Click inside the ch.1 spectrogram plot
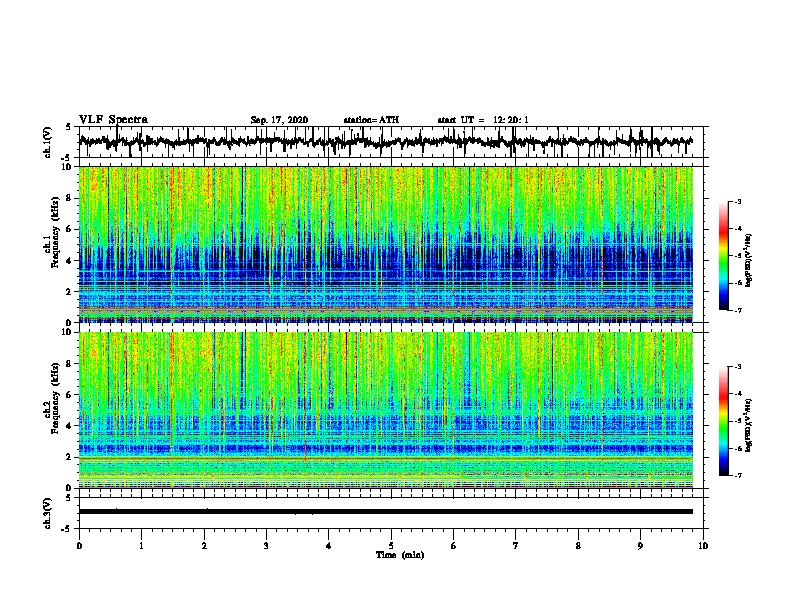The image size is (792, 612). tap(386, 244)
